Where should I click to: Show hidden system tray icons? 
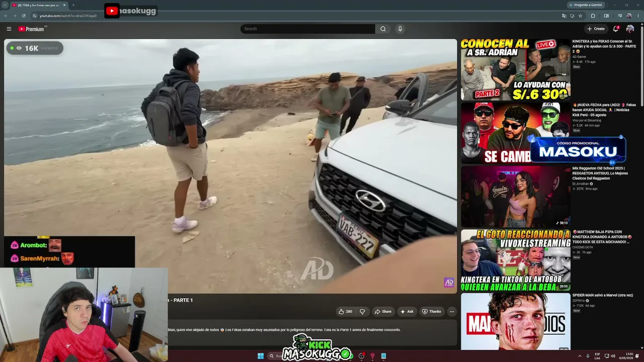(580, 356)
